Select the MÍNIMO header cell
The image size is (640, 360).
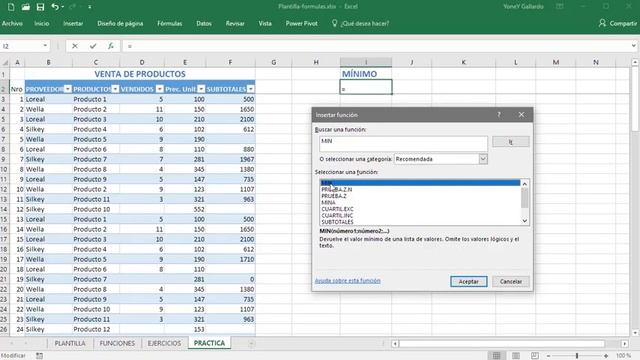click(366, 74)
